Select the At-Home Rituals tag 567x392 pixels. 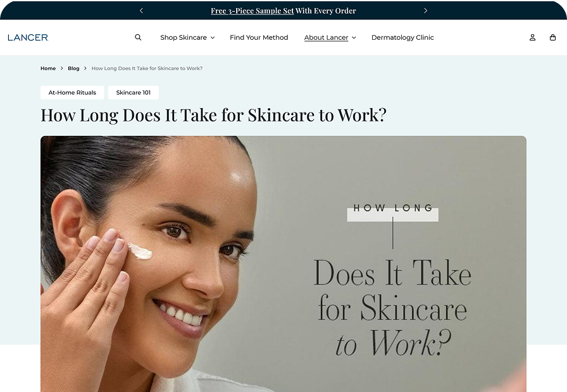pos(72,92)
